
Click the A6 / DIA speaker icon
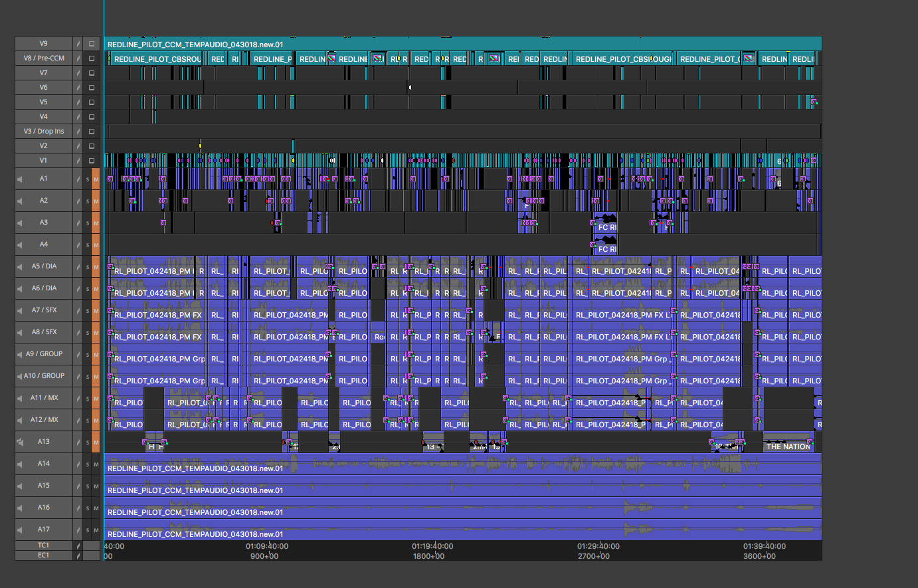coord(19,289)
